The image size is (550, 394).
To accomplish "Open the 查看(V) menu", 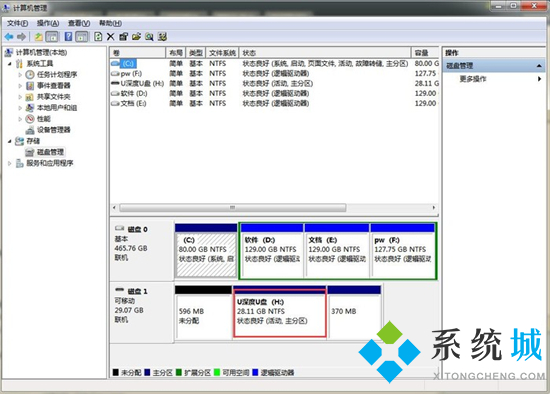I will [79, 23].
